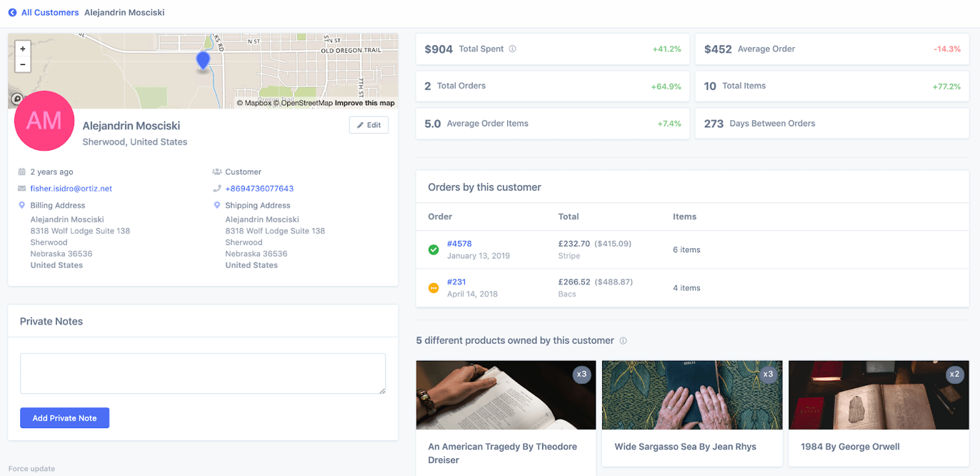Screen dimensions: 980x476
Task: Select the All Customers navigation link
Action: 50,12
